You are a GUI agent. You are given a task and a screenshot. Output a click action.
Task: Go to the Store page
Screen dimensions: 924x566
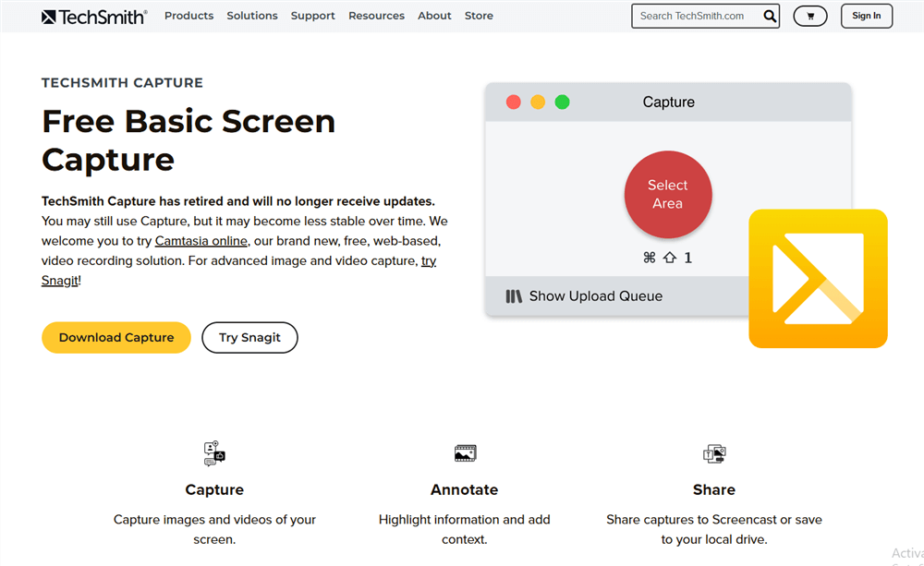click(479, 16)
